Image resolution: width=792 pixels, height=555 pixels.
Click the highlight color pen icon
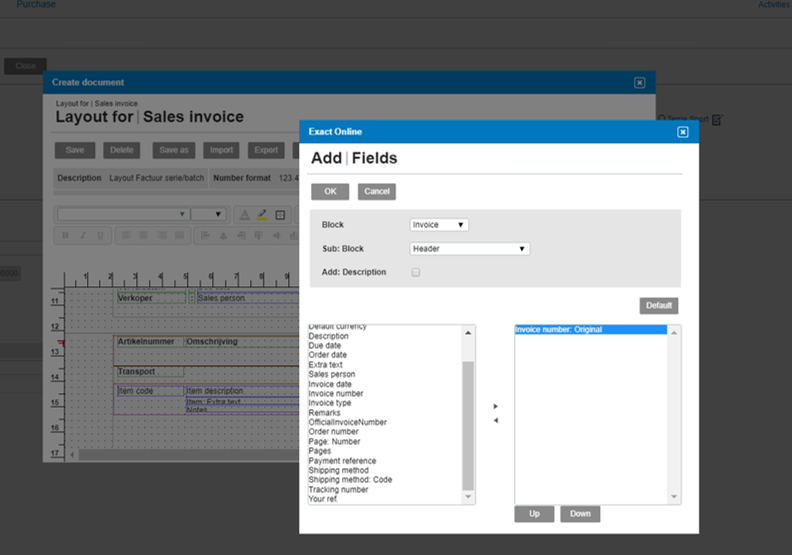262,215
